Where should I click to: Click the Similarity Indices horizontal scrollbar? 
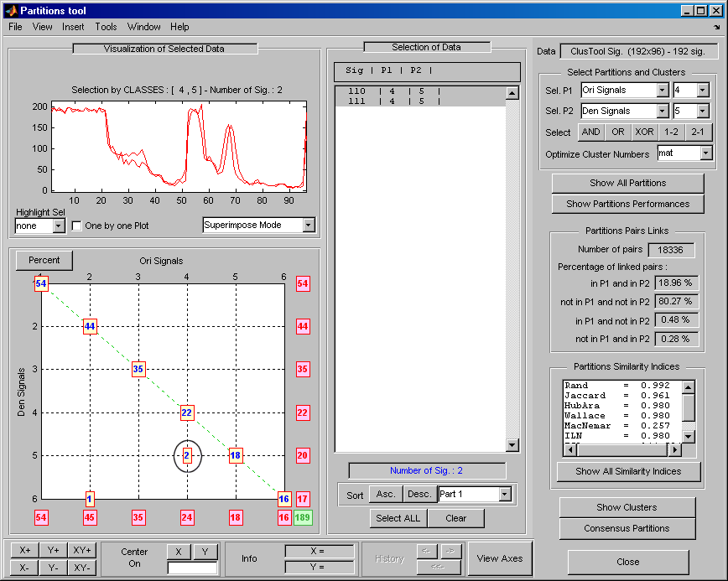coord(622,449)
